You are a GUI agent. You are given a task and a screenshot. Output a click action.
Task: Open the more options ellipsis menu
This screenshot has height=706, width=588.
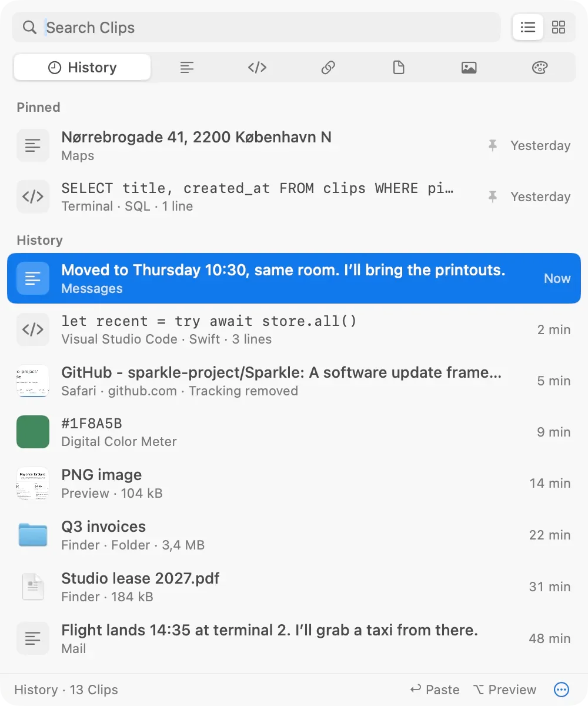pos(562,690)
